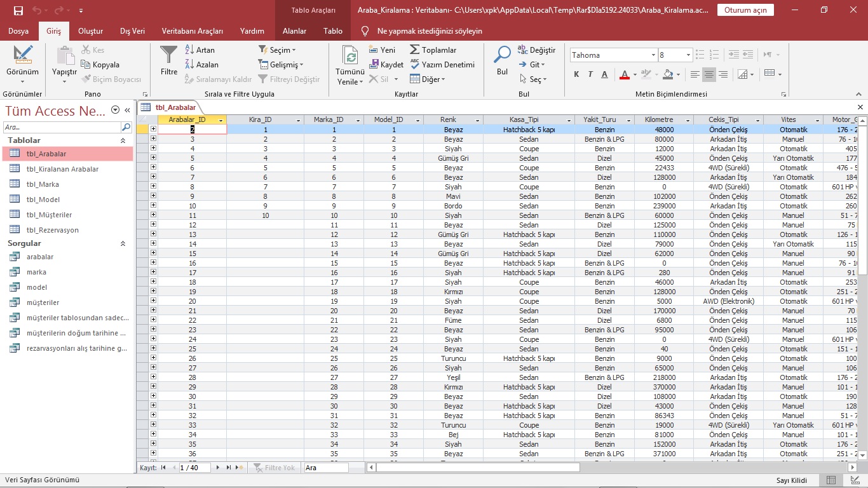Open the tbl_Müşteriler table
Viewport: 868px width, 488px height.
[x=49, y=215]
